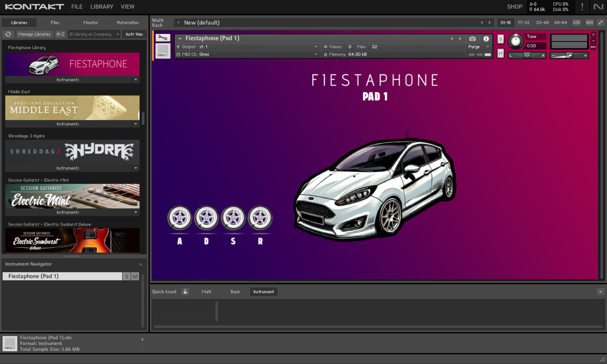Click the Sustain wheel knob labeled S

[x=233, y=218]
